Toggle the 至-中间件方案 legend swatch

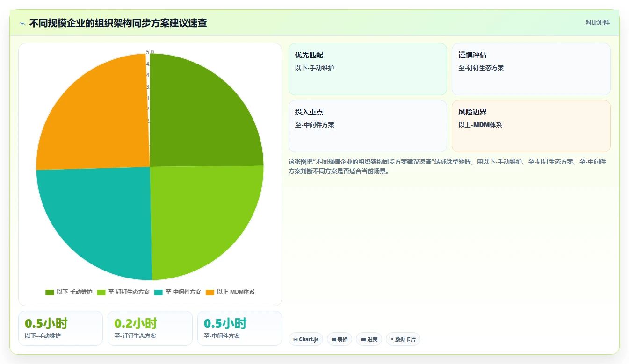pyautogui.click(x=159, y=292)
